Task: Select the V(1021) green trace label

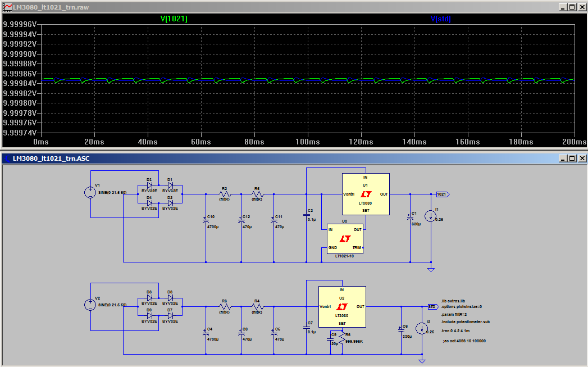Action: tap(174, 19)
